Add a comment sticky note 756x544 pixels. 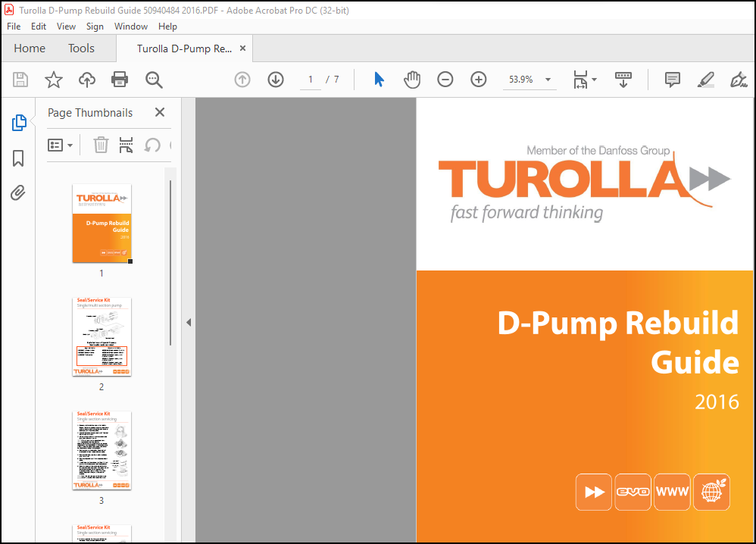pos(672,80)
